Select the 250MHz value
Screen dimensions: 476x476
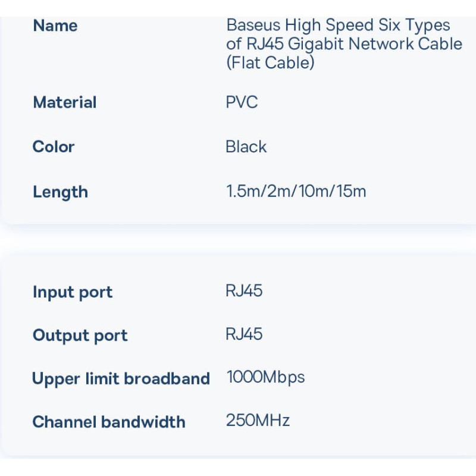(258, 421)
